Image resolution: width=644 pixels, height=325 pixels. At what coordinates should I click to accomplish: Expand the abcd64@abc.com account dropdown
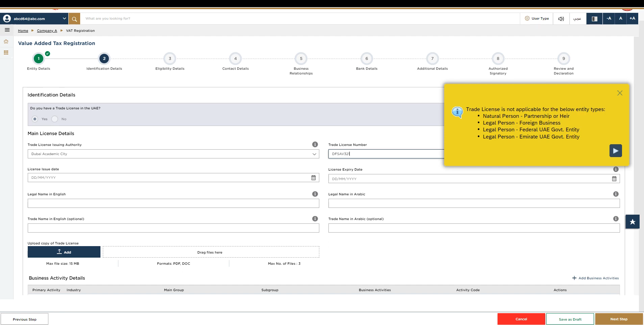coord(64,19)
